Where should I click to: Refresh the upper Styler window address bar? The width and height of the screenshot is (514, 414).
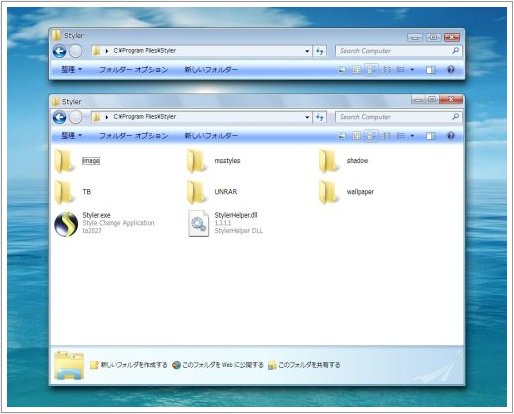pos(320,51)
